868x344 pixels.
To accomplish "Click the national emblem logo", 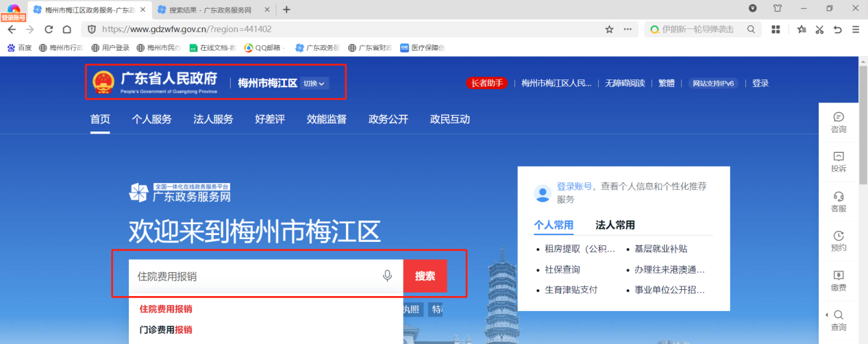I will [103, 83].
